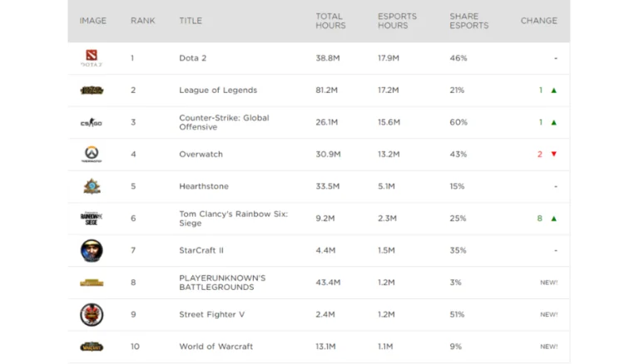Click Counter-Strike esports hours 15.6M

coord(389,122)
